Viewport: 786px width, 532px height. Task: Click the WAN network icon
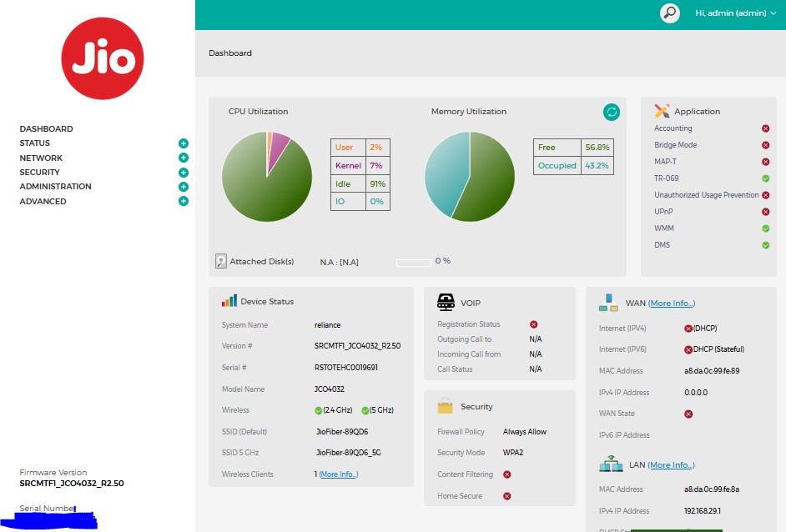click(x=608, y=303)
